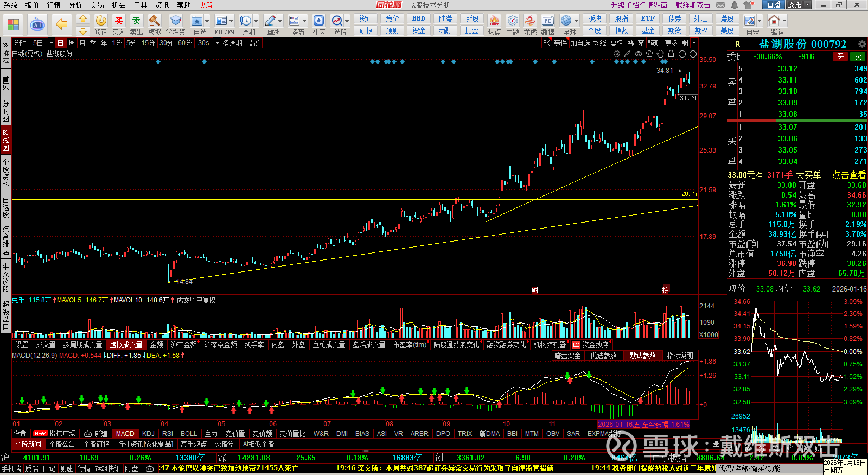
Task: Select the 换手率 volume sub-indicator
Action: click(254, 345)
